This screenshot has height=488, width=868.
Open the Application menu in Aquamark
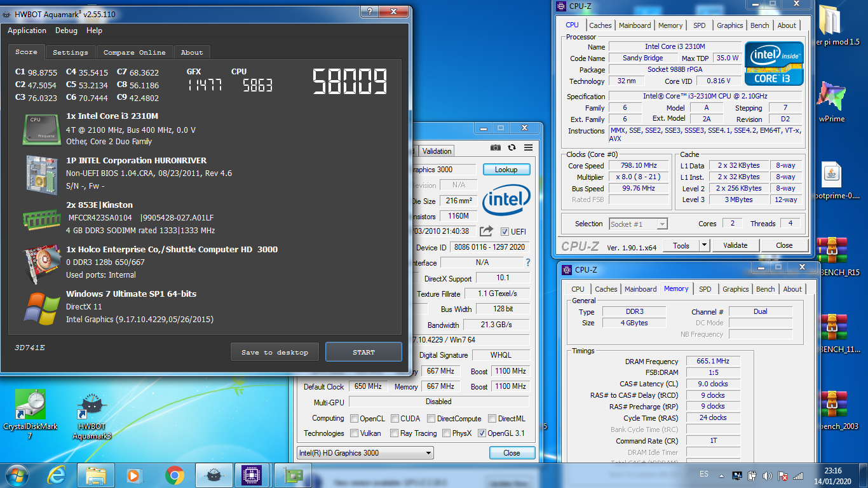coord(27,30)
